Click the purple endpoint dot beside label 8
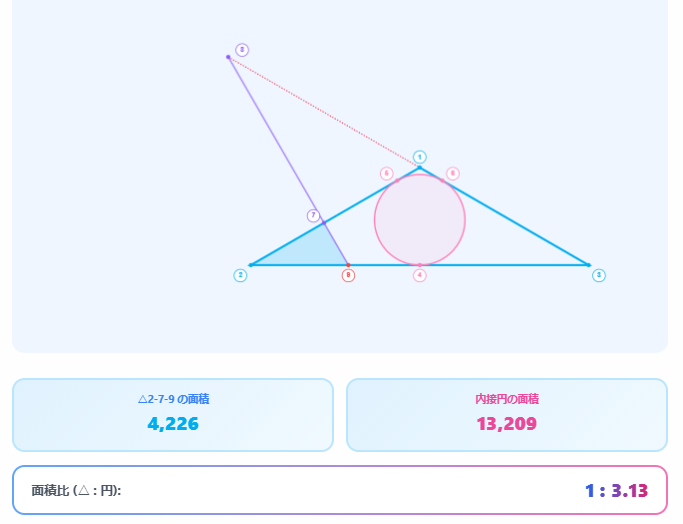 (x=228, y=57)
